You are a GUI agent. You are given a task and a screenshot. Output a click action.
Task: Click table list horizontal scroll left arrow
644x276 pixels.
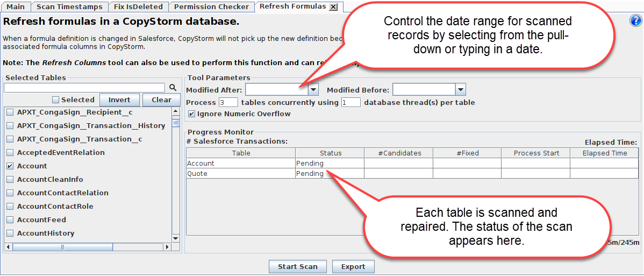click(8, 247)
